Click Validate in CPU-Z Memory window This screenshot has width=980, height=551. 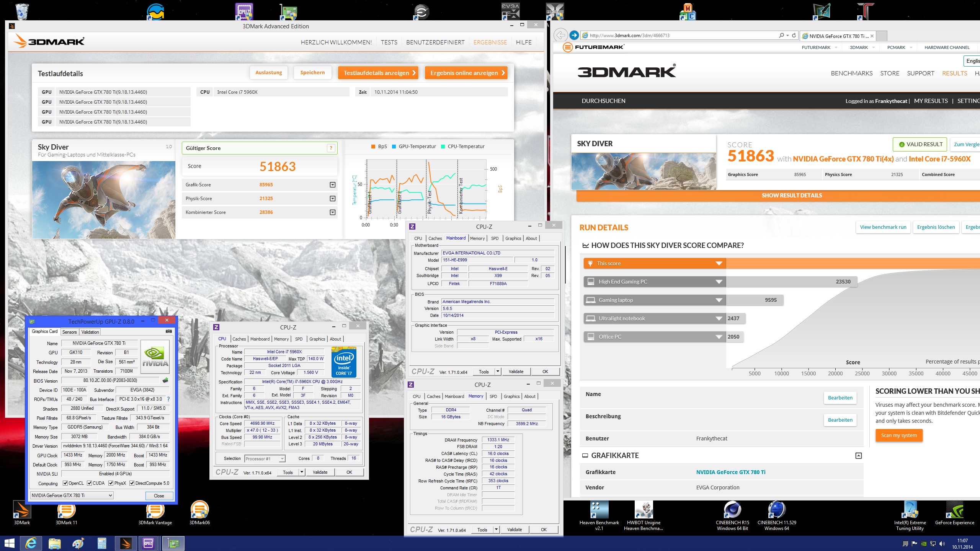click(x=514, y=530)
